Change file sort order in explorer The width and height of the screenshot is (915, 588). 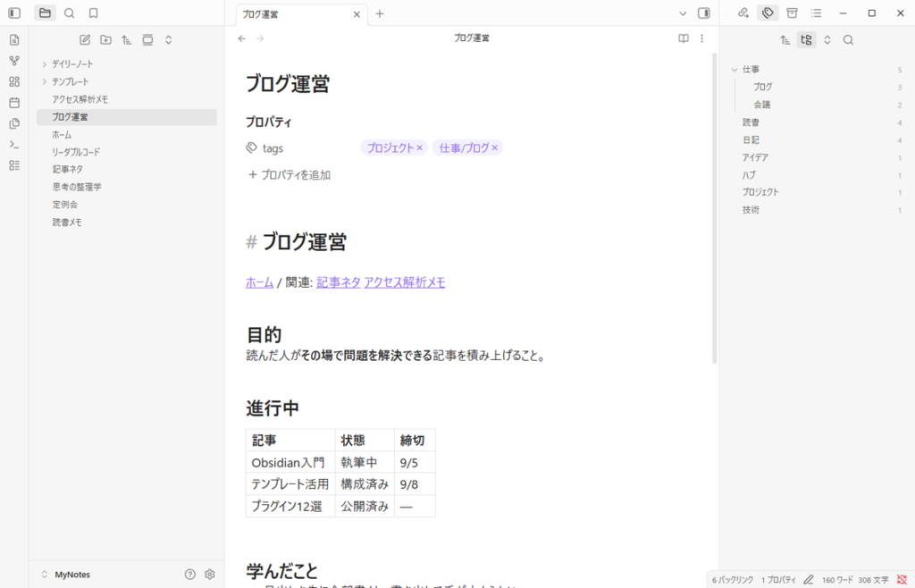coord(127,39)
